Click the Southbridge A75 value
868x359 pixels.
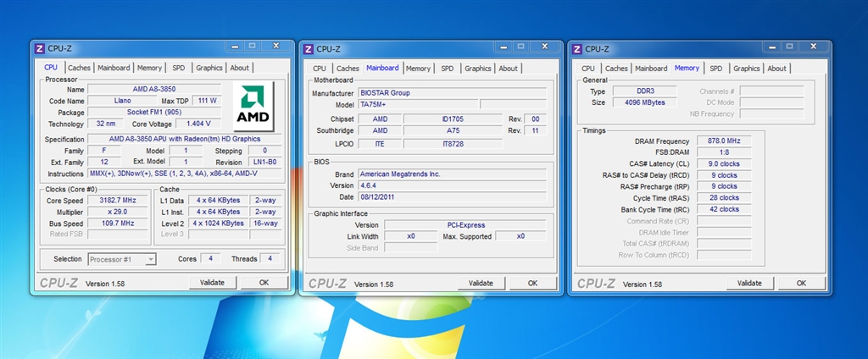coord(453,130)
